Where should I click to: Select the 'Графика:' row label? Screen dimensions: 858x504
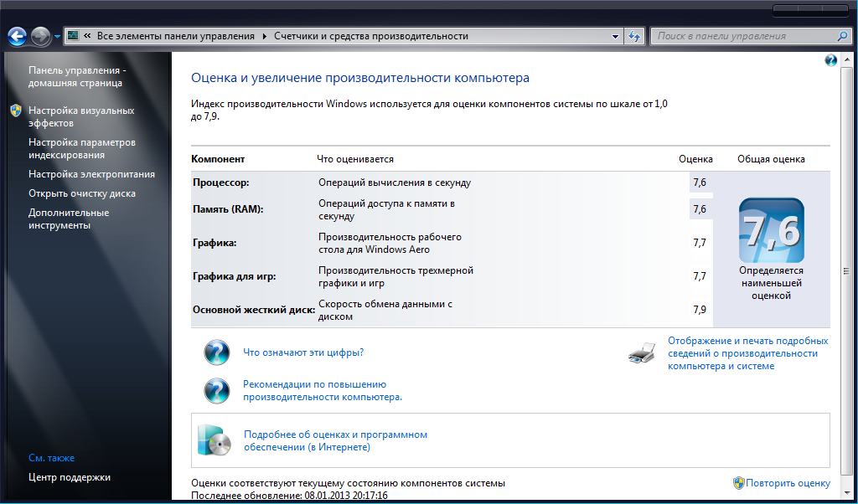[214, 243]
